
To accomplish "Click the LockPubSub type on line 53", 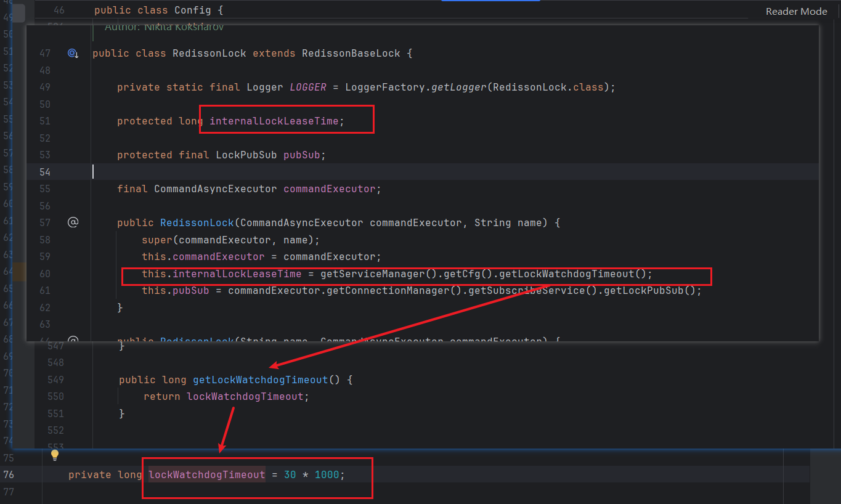I will (x=246, y=155).
